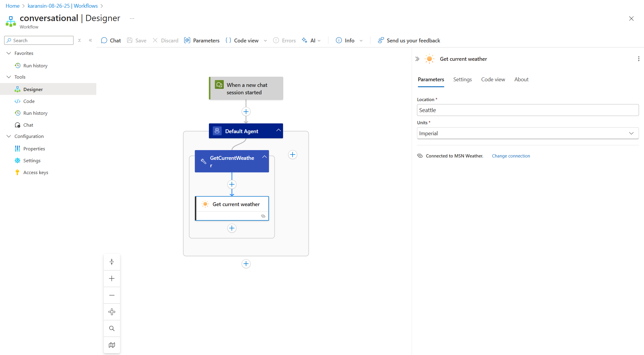Toggle canvas collapse/expand control
The width and height of the screenshot is (644, 355).
pyautogui.click(x=112, y=262)
